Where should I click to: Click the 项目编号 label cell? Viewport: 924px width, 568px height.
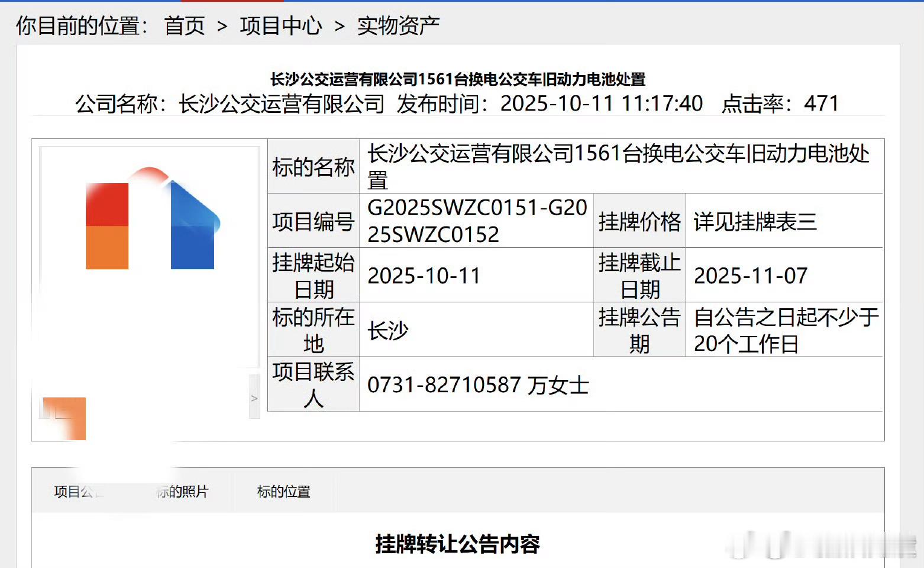point(314,221)
